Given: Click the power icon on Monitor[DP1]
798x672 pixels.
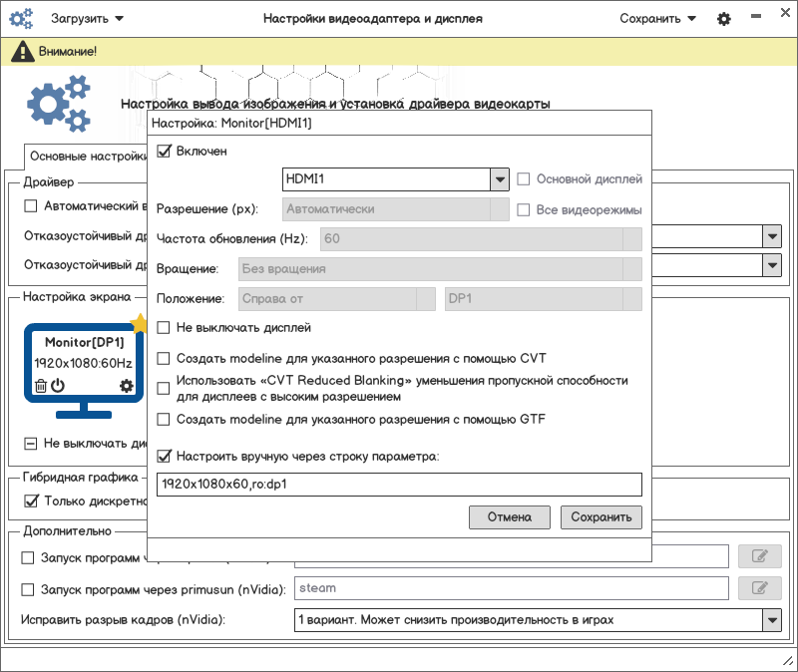Looking at the screenshot, I should [x=58, y=386].
